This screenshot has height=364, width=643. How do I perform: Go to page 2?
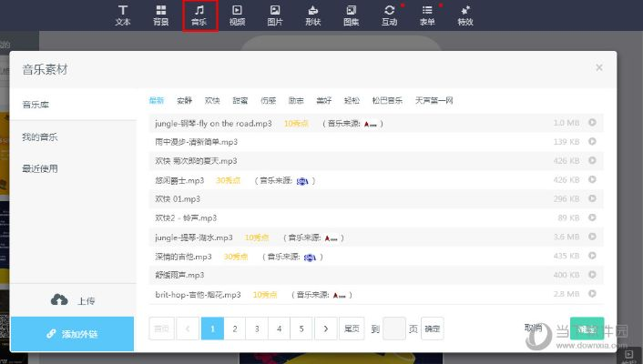point(235,329)
